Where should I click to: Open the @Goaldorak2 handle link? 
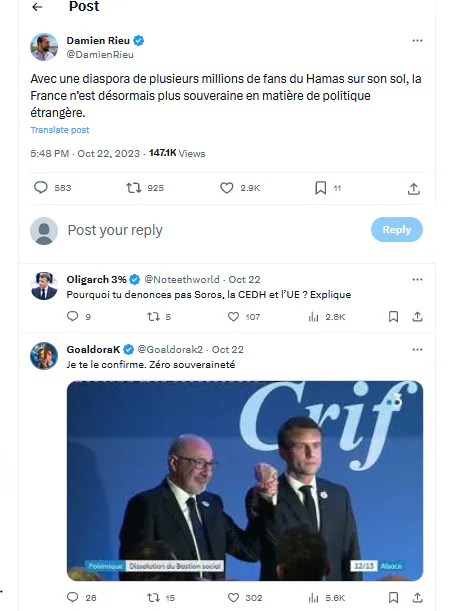[x=170, y=350]
